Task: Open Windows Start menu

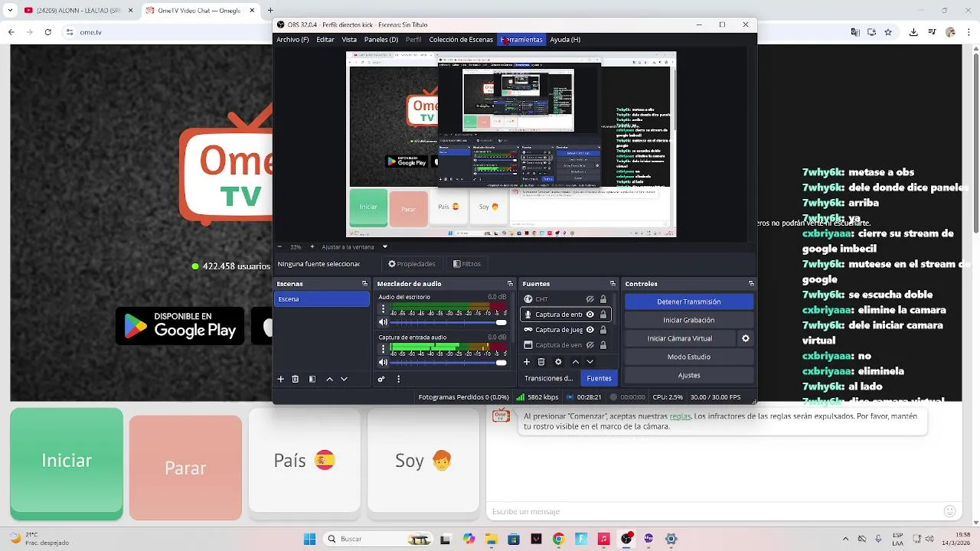Action: (x=309, y=539)
